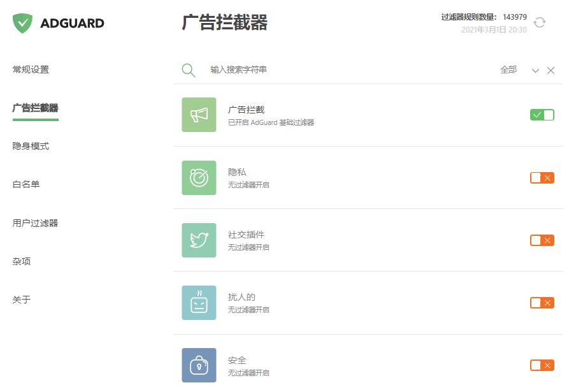Turn on the 社交插件 toggle
This screenshot has height=392, width=576.
[x=542, y=240]
